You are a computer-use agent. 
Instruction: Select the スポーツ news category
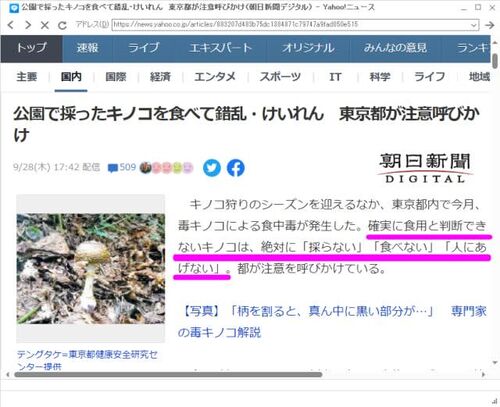(x=280, y=77)
